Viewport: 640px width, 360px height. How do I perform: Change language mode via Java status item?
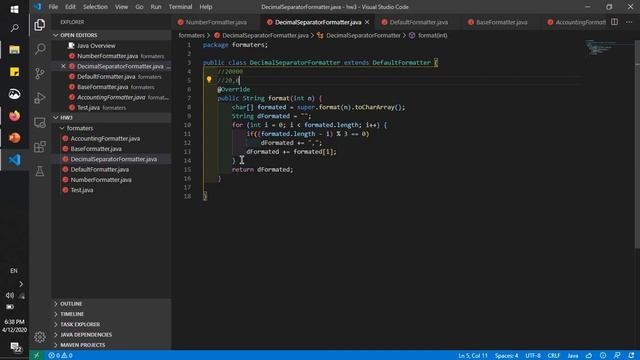[573, 356]
